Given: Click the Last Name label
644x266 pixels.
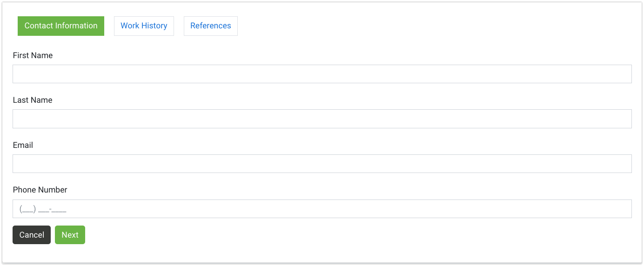Looking at the screenshot, I should tap(33, 100).
